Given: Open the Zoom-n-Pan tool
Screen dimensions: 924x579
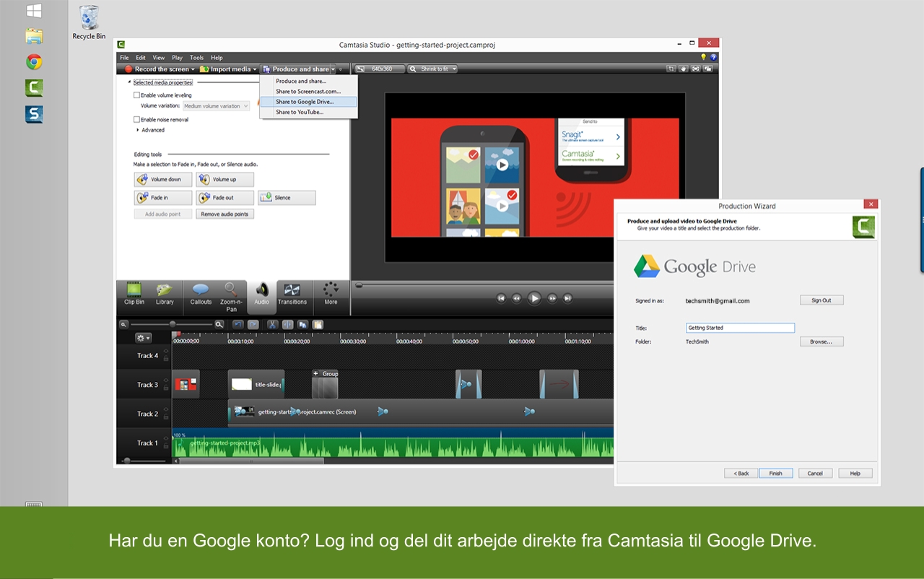Looking at the screenshot, I should [x=231, y=296].
